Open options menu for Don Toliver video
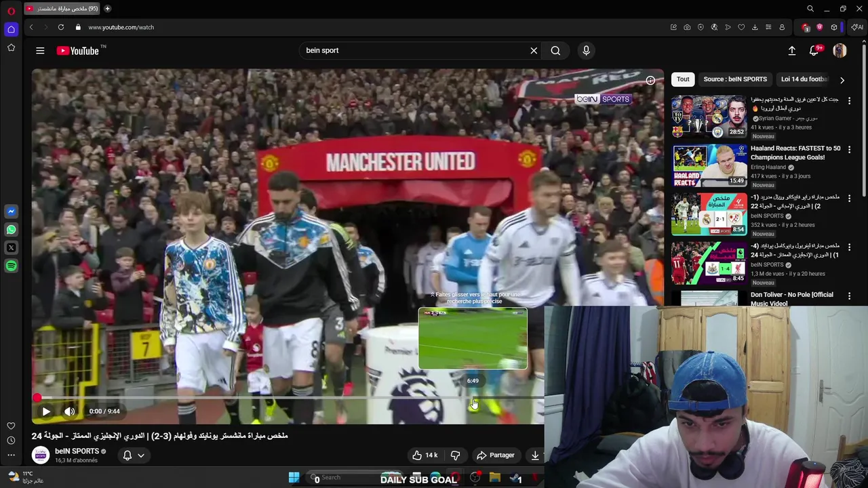The image size is (868, 488). tap(849, 296)
